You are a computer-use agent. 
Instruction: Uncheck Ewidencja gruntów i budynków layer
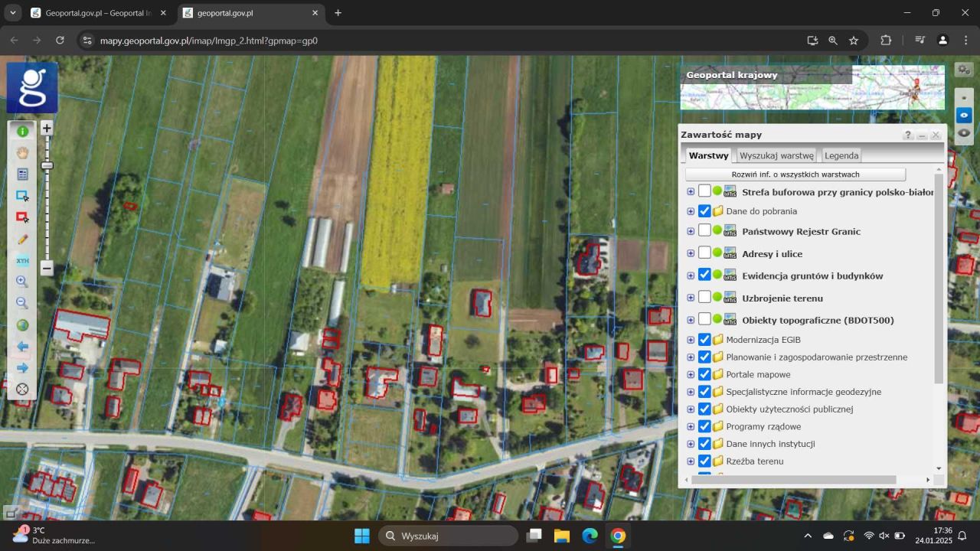point(704,275)
